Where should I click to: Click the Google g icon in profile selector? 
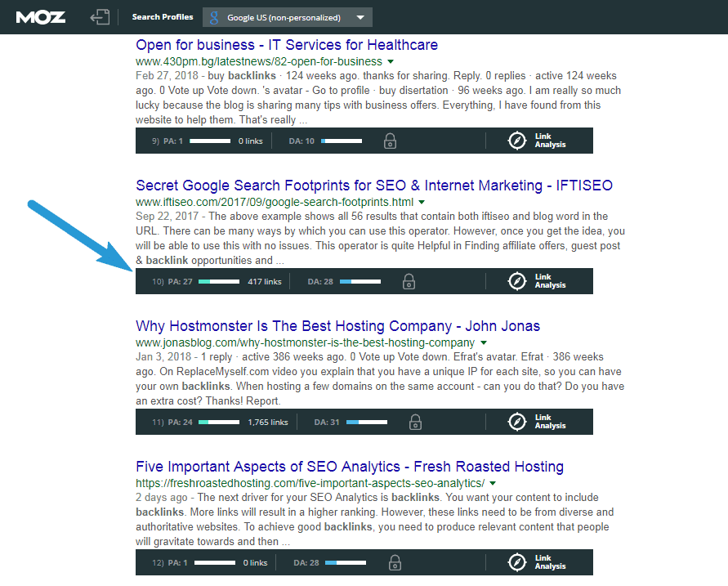[214, 18]
